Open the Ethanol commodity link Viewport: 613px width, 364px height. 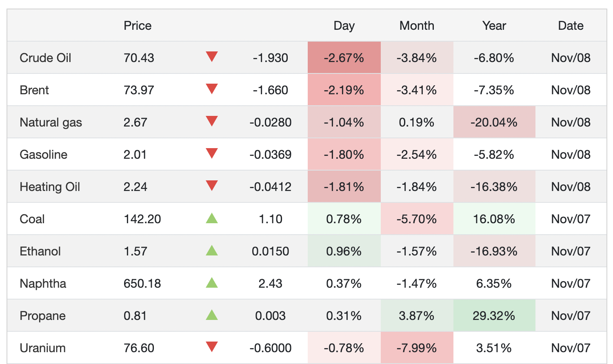40,251
